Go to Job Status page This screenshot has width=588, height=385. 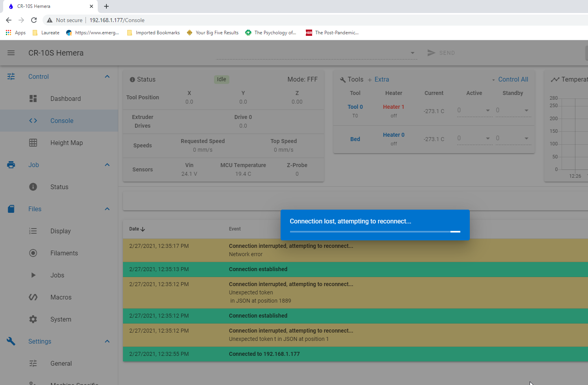point(59,187)
